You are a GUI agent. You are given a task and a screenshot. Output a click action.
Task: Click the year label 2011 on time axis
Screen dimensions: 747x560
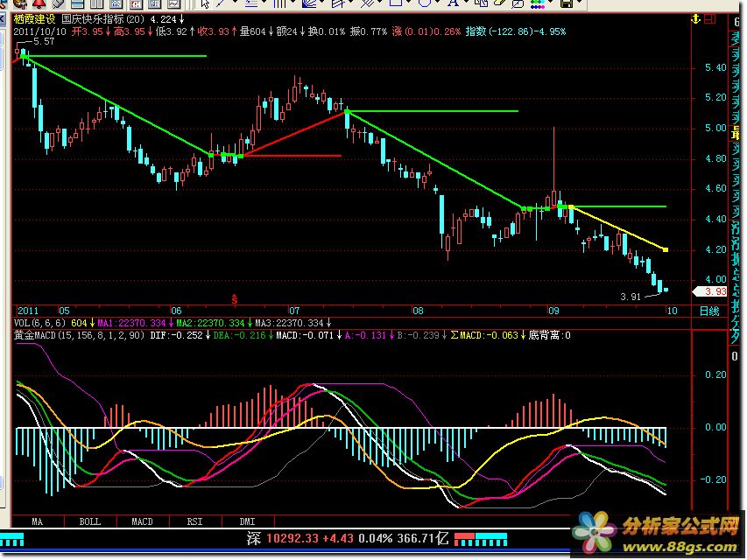coord(28,311)
